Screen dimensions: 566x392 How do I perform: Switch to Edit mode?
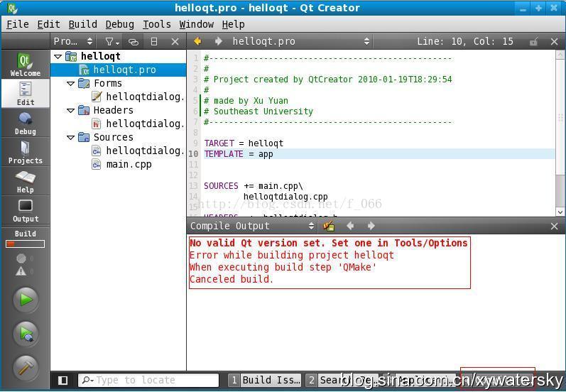[26, 94]
